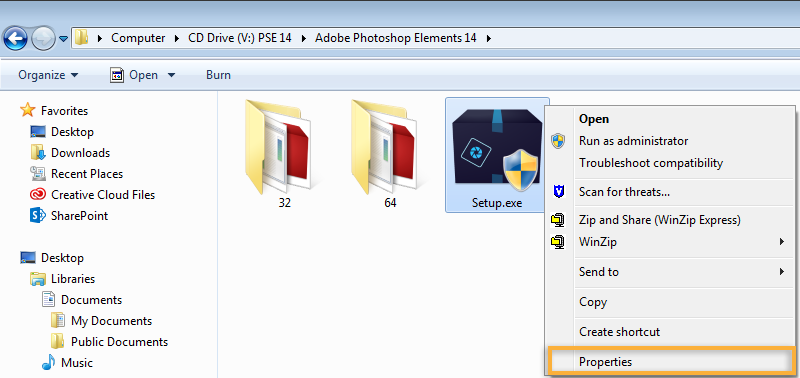
Task: Click the Open toolbar button's icon
Action: point(117,75)
